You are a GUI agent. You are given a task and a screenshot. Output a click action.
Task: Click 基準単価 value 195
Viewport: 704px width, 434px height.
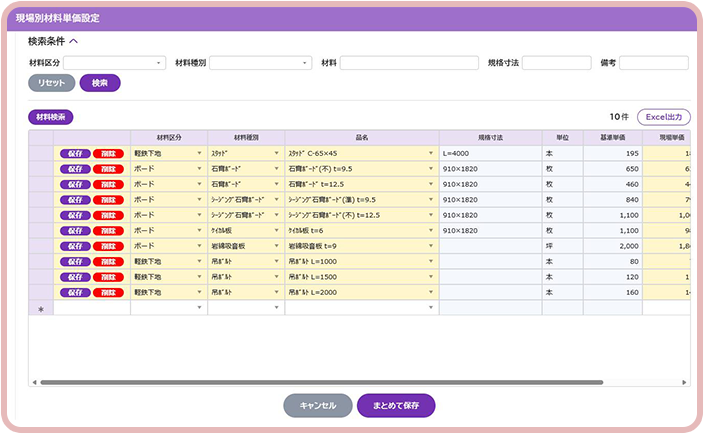coord(613,153)
